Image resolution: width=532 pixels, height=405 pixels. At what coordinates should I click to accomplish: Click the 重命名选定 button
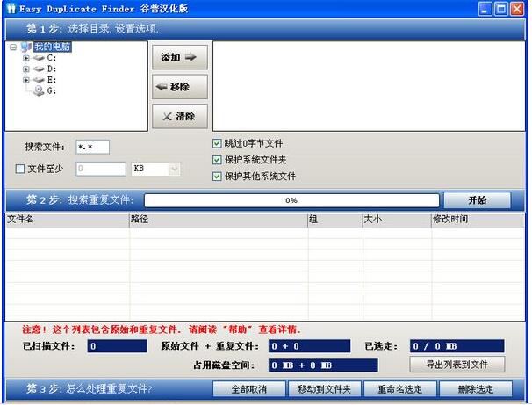click(x=400, y=389)
